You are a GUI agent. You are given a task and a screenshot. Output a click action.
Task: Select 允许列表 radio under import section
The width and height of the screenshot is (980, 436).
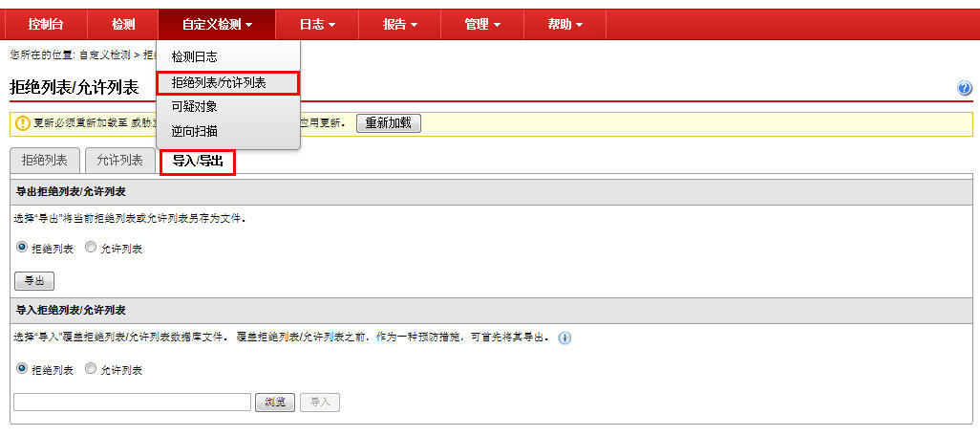pos(91,369)
